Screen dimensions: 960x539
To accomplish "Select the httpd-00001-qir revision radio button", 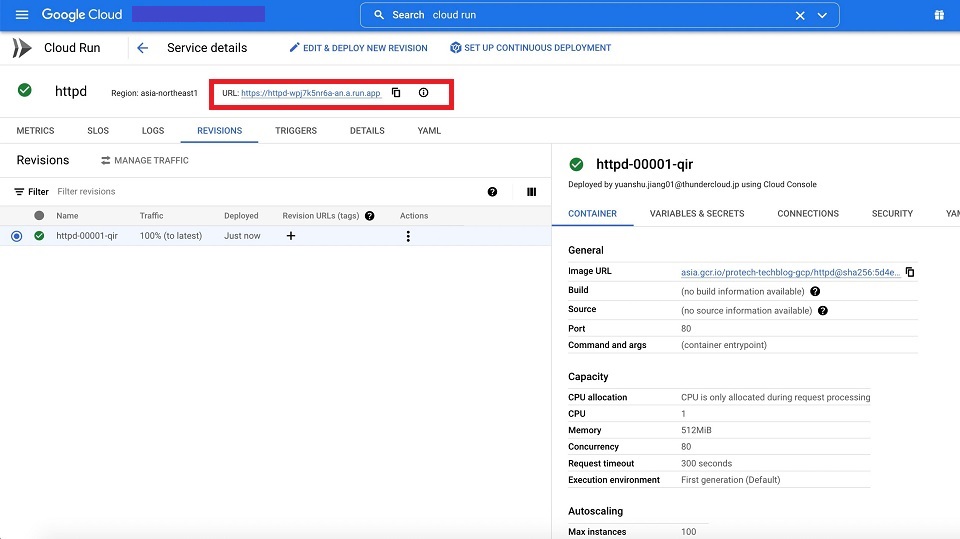I will point(16,236).
